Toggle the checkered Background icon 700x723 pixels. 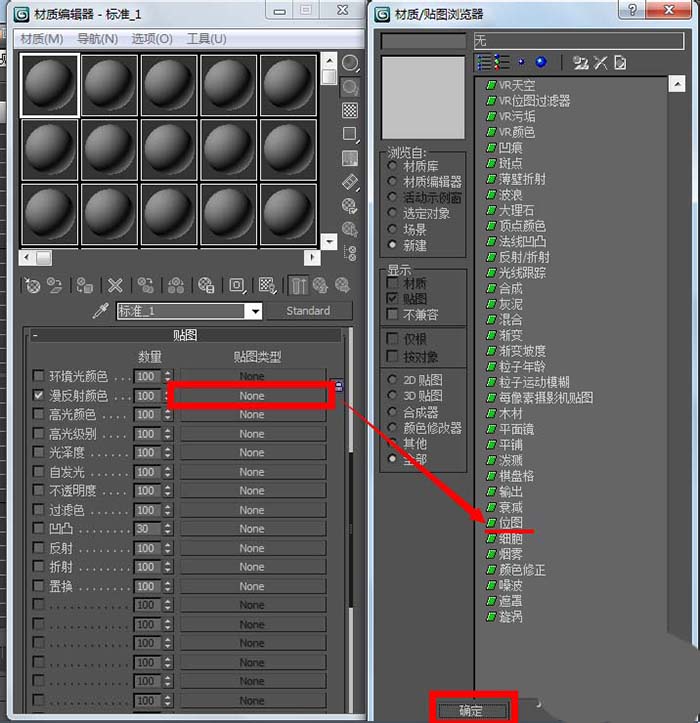pos(350,111)
